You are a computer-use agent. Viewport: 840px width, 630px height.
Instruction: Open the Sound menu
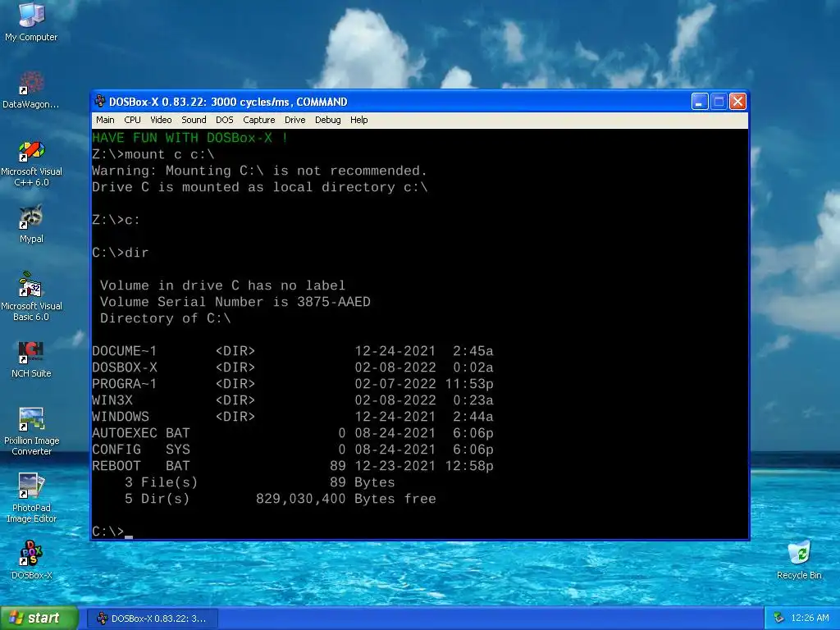click(x=194, y=120)
